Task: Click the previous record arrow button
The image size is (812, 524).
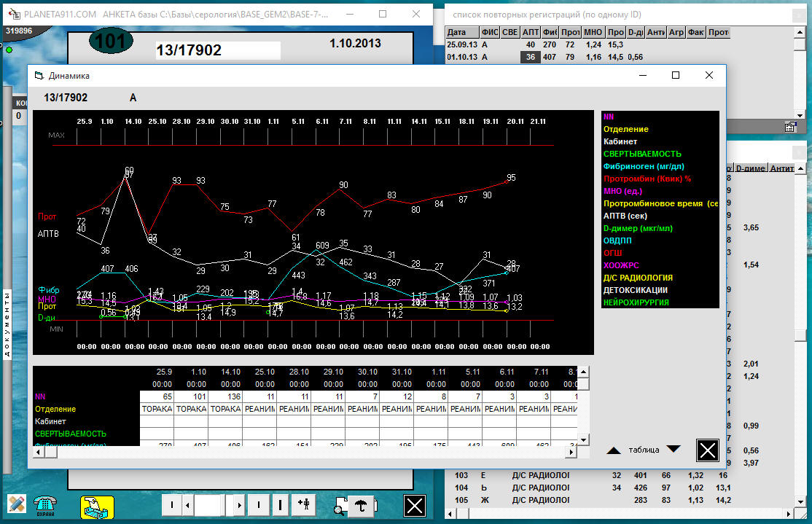Action: (x=188, y=504)
